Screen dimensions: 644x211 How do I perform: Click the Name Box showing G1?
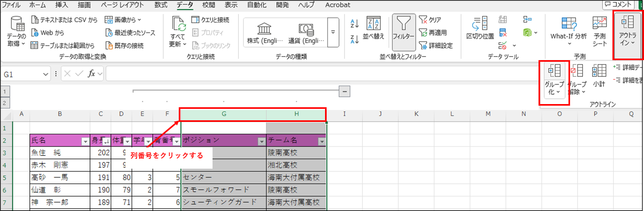pos(21,74)
